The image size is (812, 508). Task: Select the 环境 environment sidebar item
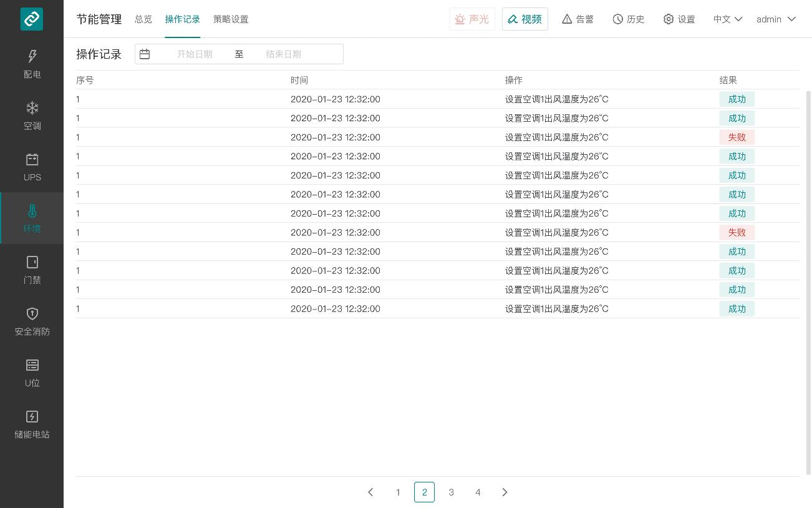click(32, 218)
